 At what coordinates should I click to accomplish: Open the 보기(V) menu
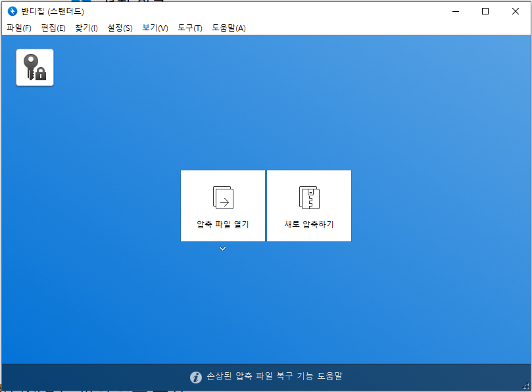(155, 28)
